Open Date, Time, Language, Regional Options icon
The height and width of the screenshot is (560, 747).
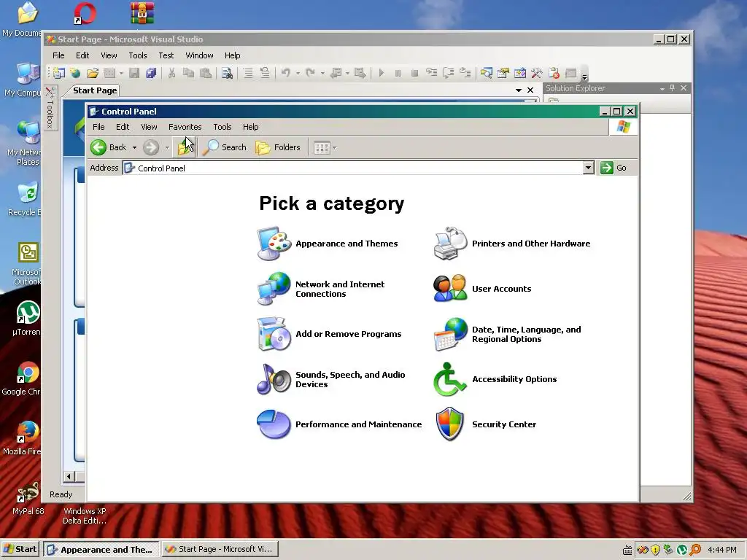coord(450,334)
